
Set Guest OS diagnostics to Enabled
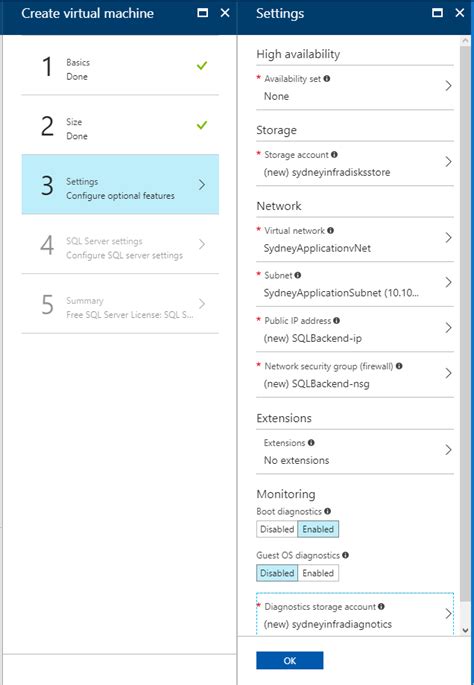coord(318,573)
